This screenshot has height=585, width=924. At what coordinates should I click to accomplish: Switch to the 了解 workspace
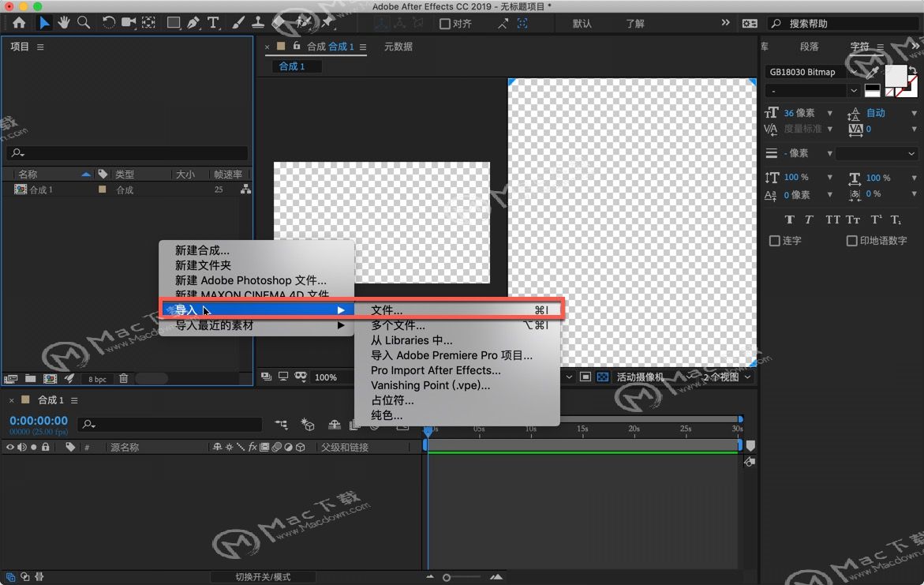pos(635,24)
